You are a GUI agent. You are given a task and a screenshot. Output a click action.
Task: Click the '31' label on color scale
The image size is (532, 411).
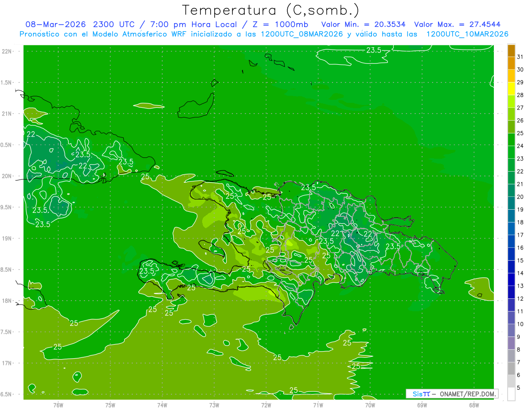[x=520, y=57]
